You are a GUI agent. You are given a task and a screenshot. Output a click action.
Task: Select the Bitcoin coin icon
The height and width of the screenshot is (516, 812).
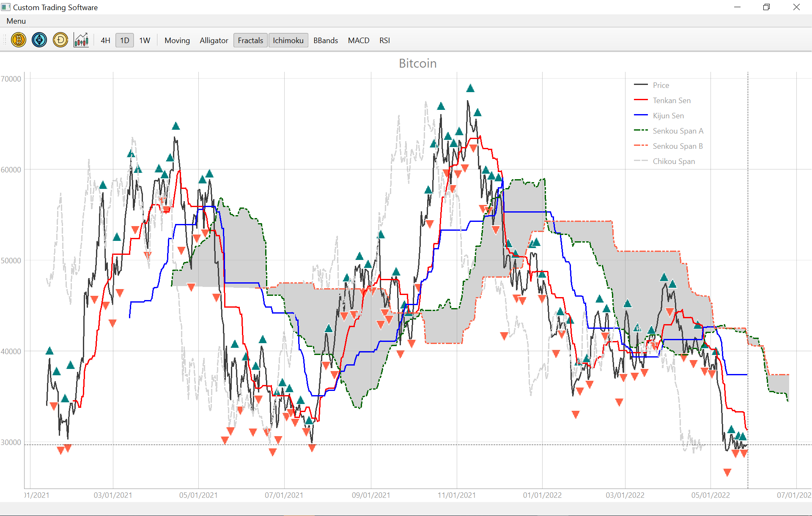19,40
